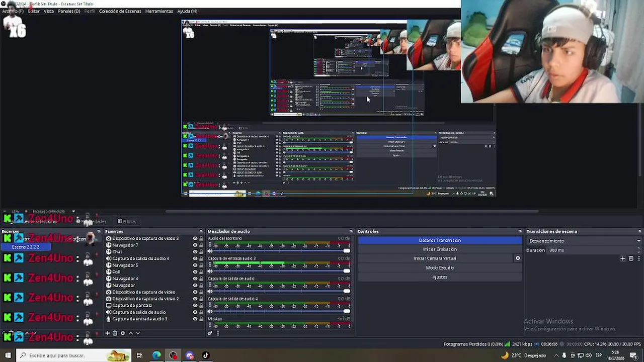Image resolution: width=644 pixels, height=362 pixels.
Task: Undock the Fuentes panel icon
Action: tap(201, 231)
